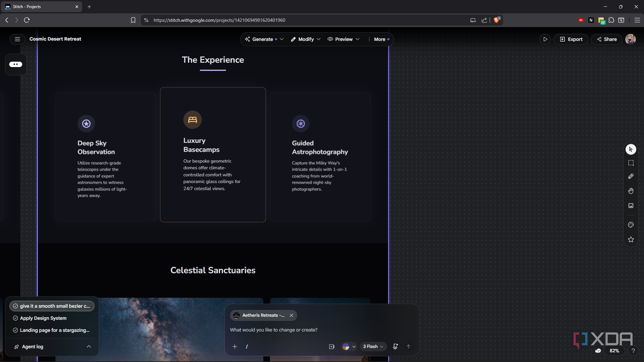
Task: Click the help question mark icon
Action: coord(633,351)
